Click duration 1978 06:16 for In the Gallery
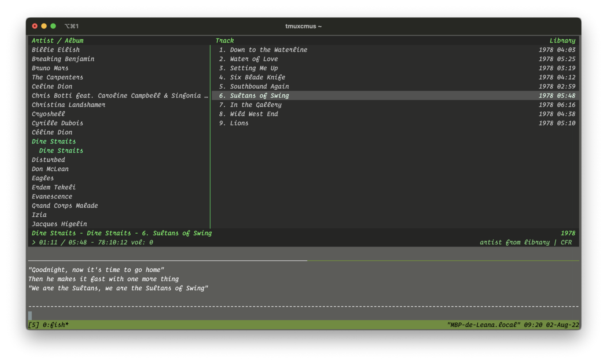 click(557, 105)
